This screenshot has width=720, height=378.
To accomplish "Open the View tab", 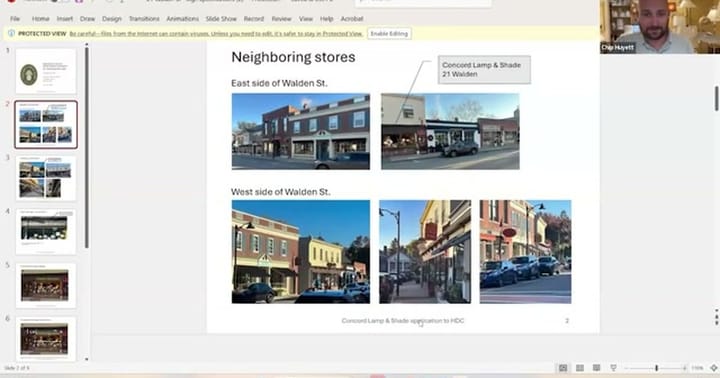I will click(305, 19).
